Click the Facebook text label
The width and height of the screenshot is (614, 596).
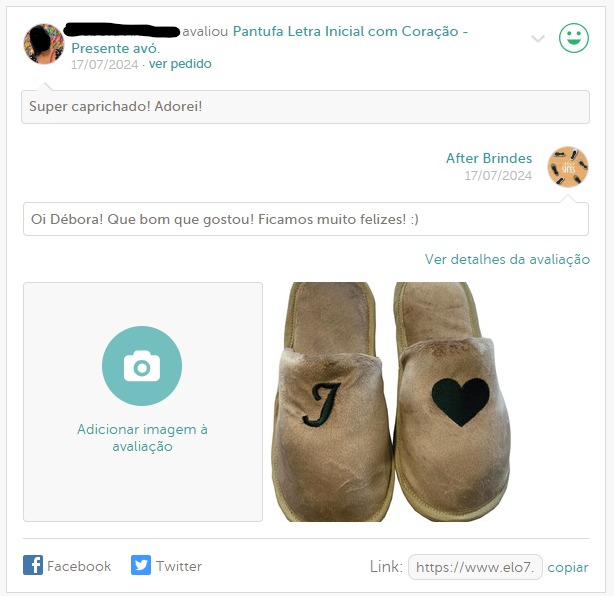click(x=79, y=566)
